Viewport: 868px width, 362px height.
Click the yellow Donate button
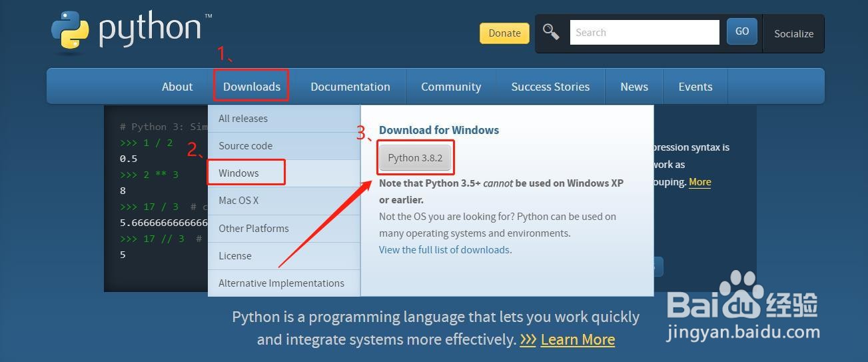[504, 33]
